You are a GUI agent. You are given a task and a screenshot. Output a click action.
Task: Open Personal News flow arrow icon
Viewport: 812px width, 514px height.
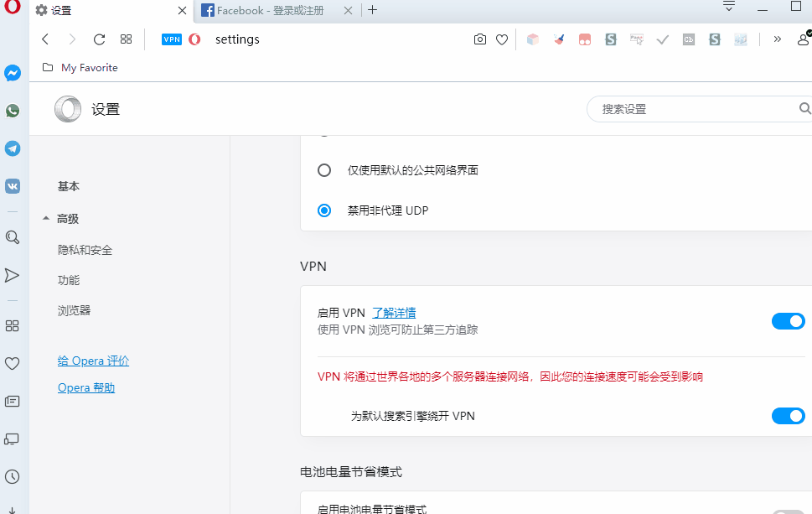click(12, 275)
